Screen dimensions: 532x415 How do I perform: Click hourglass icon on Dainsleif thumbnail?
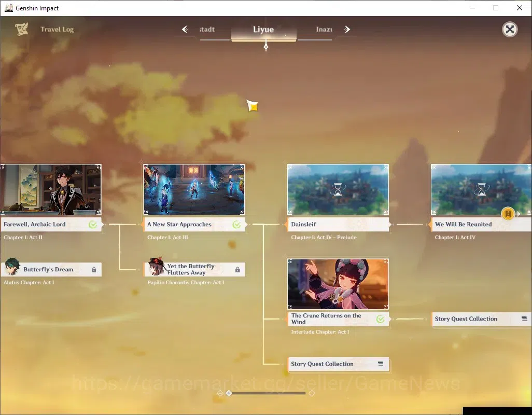point(338,189)
